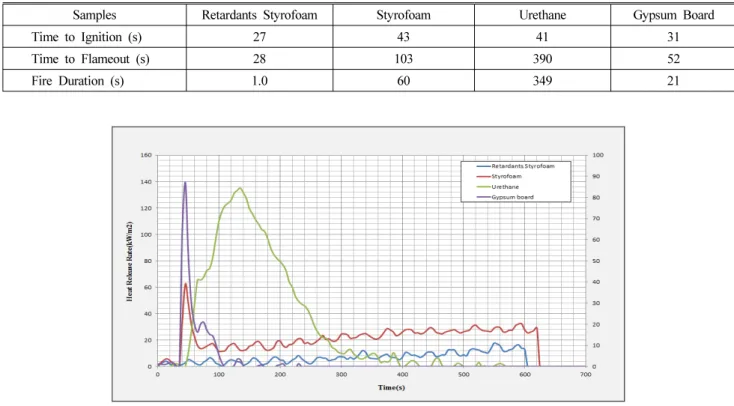Select Gypsum Board flameout value 52

click(x=673, y=59)
